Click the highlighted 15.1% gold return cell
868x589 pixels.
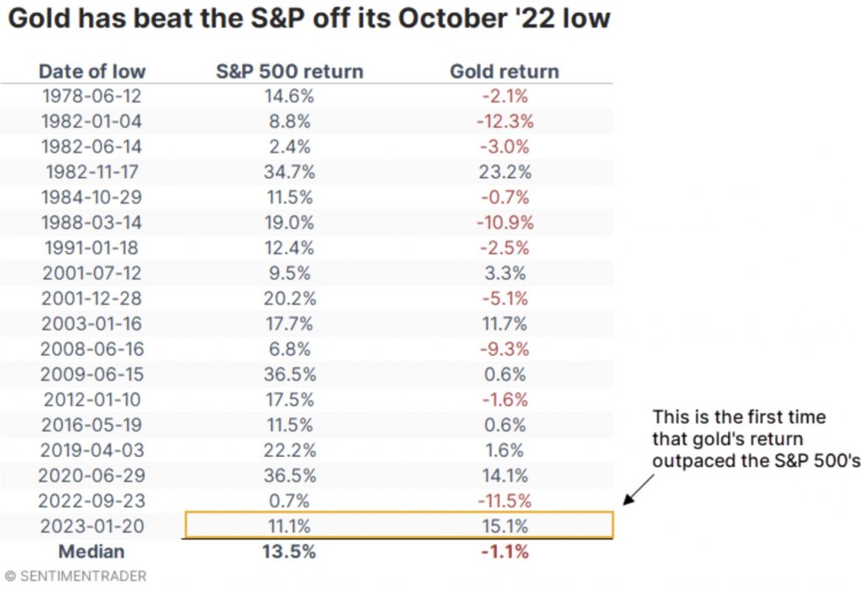tap(503, 526)
